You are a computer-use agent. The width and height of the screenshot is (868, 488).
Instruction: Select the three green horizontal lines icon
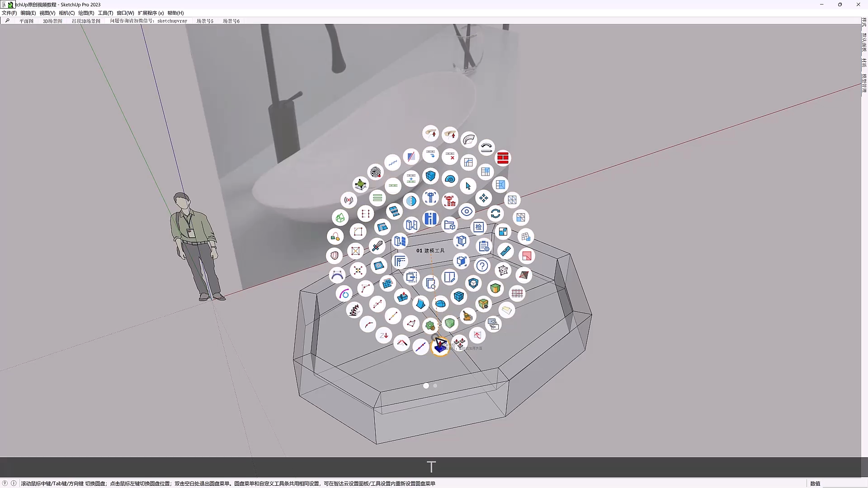[377, 197]
